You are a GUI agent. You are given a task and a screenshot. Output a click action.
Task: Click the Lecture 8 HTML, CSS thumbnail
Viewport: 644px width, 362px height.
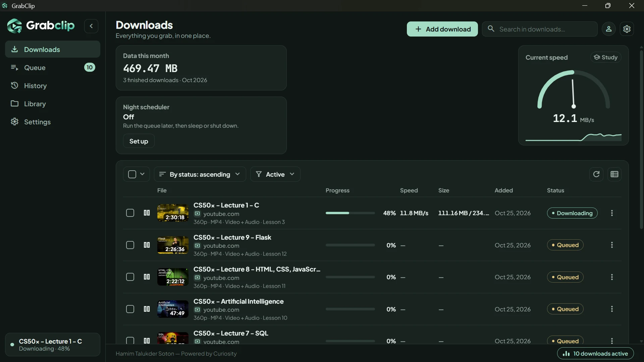pyautogui.click(x=173, y=277)
